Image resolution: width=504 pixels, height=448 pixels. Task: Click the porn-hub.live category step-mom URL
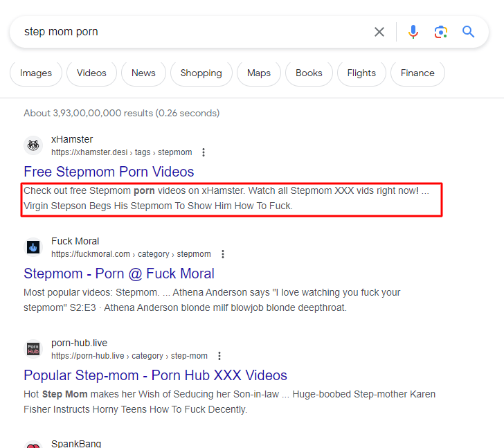coord(129,356)
